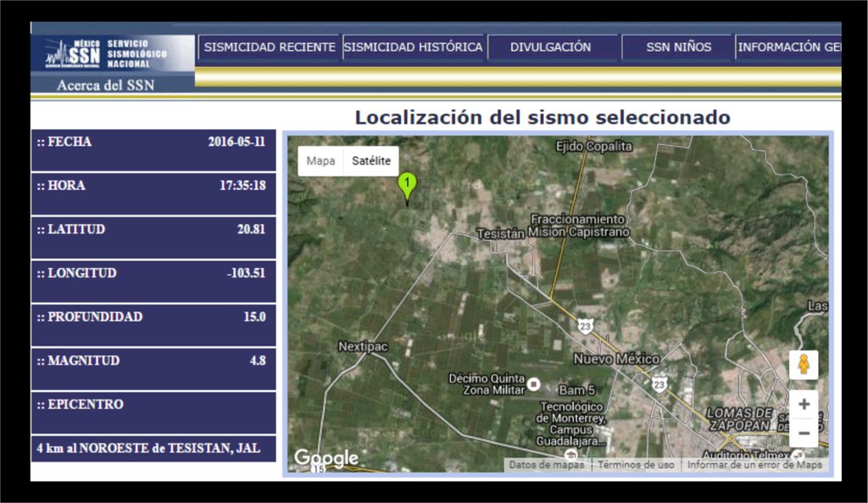Click the HORA value 17:35:18
The height and width of the screenshot is (503, 868).
pos(242,186)
